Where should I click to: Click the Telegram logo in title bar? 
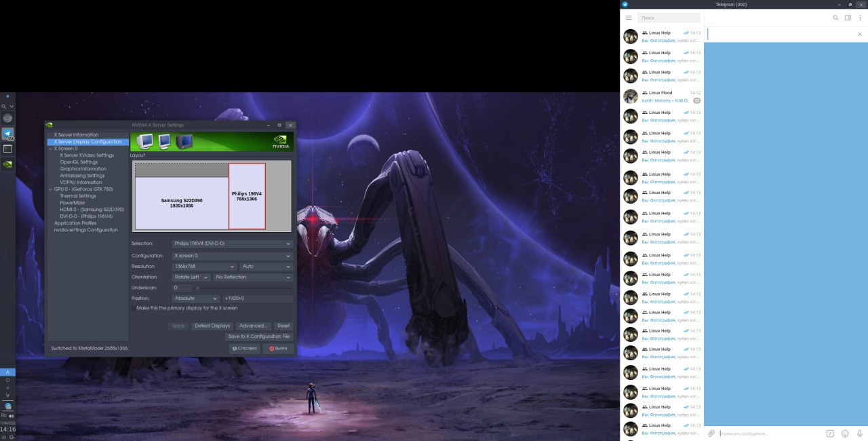click(625, 4)
